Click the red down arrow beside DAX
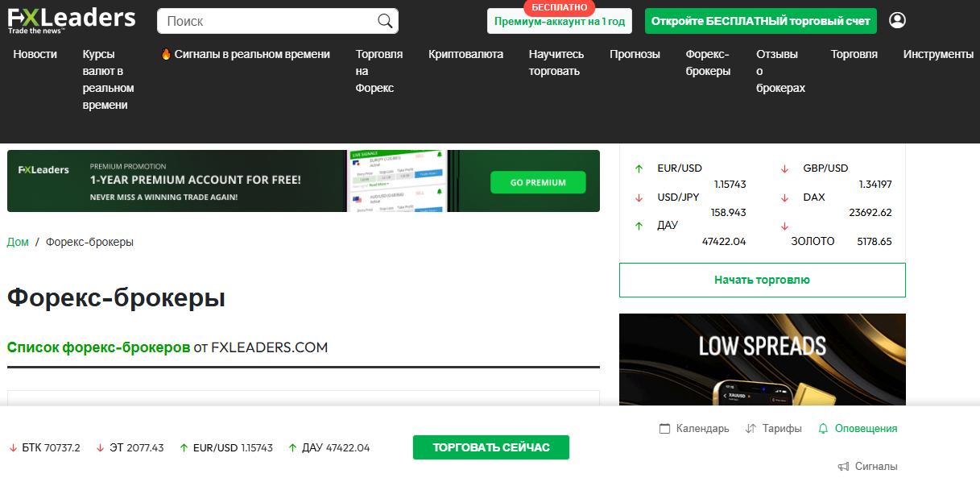Screen dimensions: 980x478 784,197
